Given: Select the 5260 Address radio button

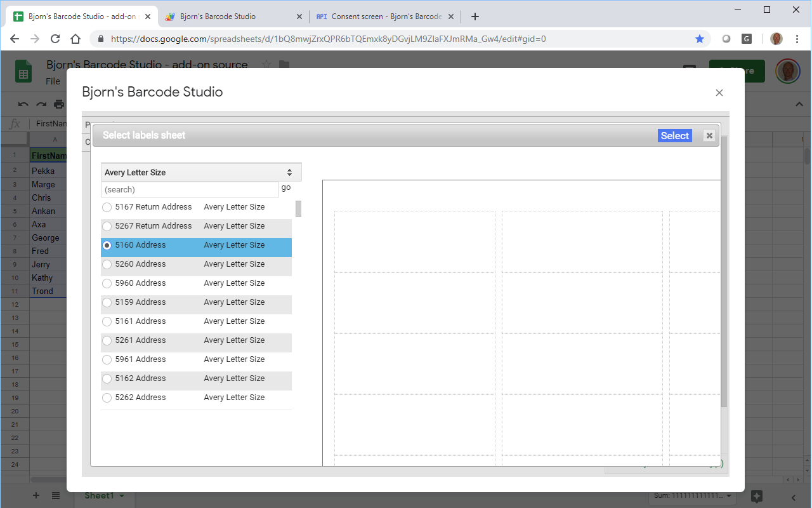Looking at the screenshot, I should click(x=107, y=264).
